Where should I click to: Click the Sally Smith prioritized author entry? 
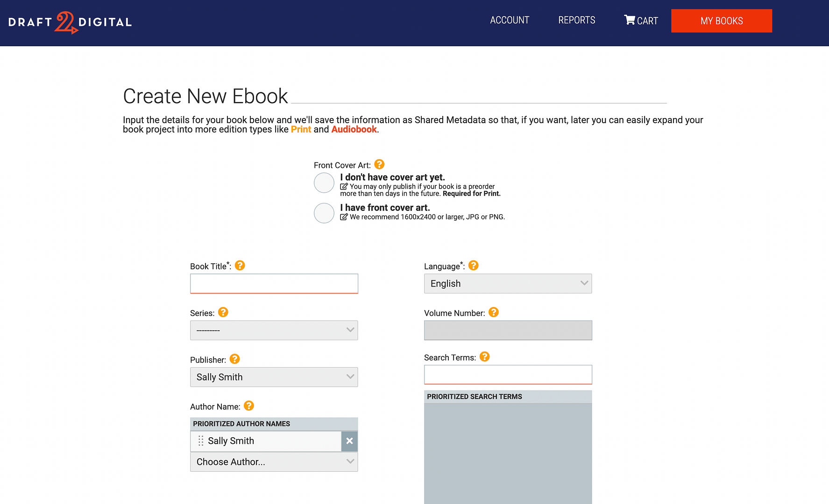(x=266, y=441)
